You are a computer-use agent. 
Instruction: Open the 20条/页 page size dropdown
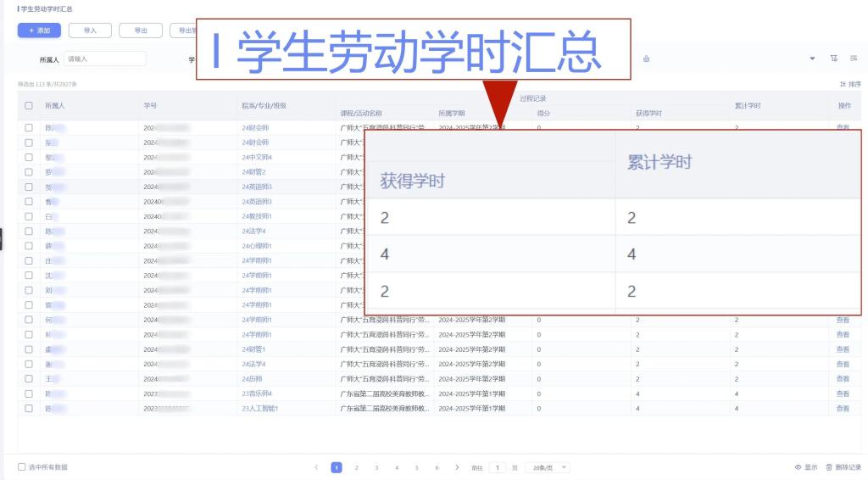pos(548,467)
